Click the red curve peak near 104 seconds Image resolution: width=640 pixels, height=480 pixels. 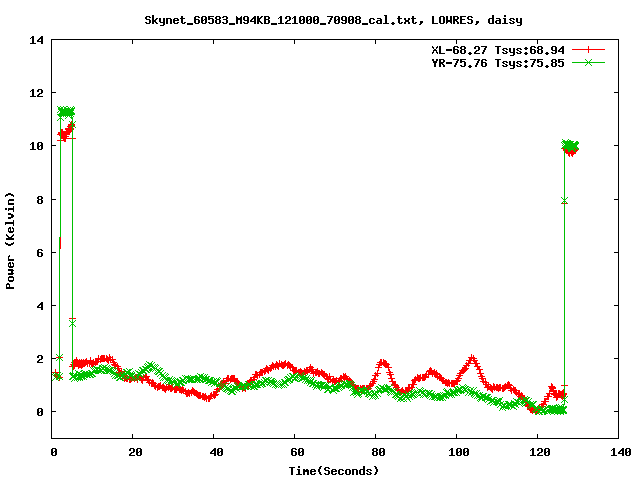[472, 359]
